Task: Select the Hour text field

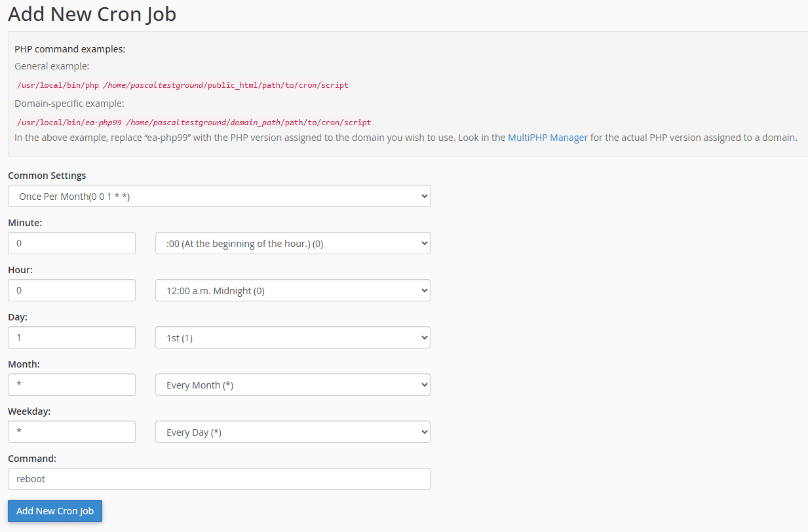Action: (x=71, y=290)
